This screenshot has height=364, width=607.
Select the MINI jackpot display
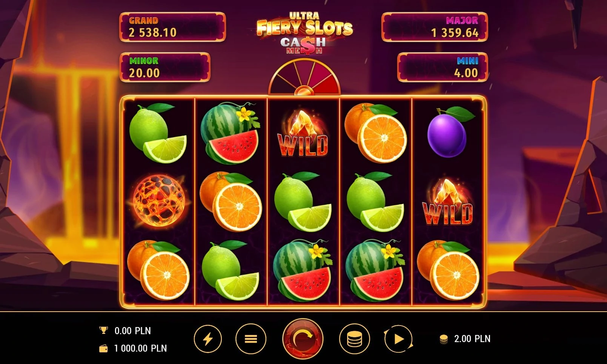(x=443, y=67)
